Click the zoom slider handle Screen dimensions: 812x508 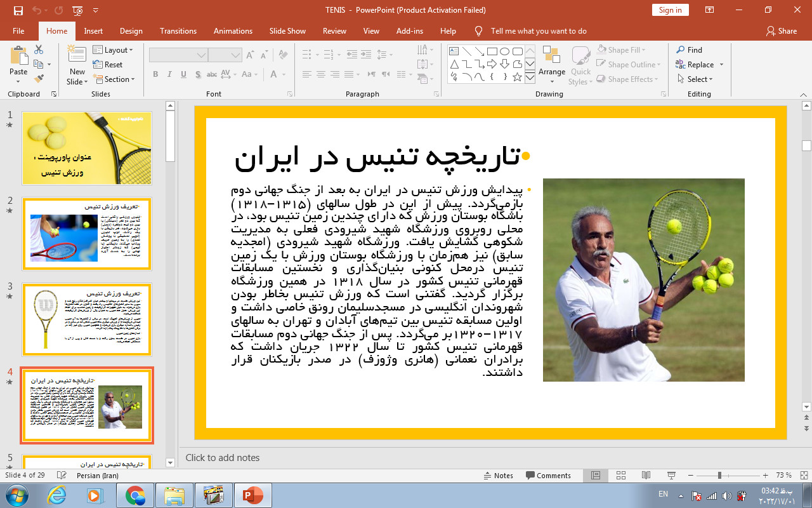coord(719,476)
